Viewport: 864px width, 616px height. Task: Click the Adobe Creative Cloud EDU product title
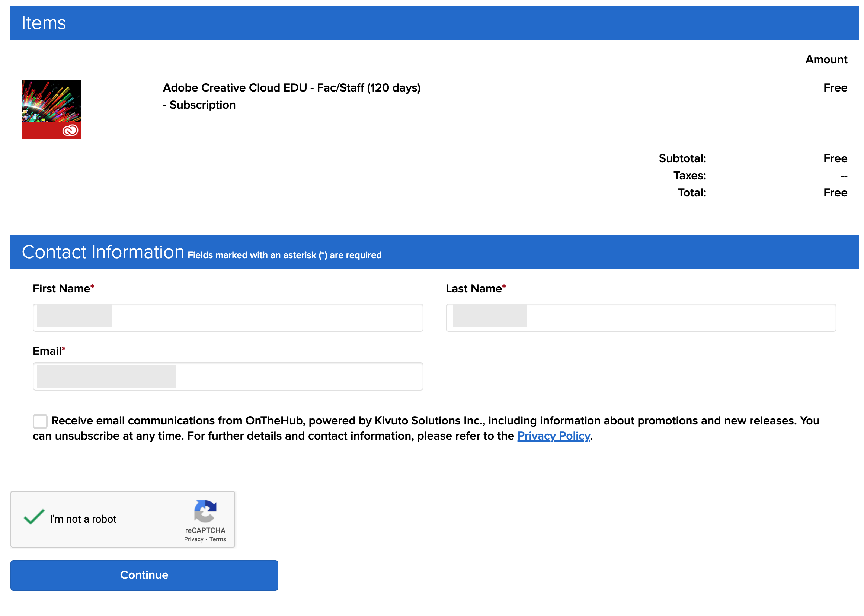291,88
